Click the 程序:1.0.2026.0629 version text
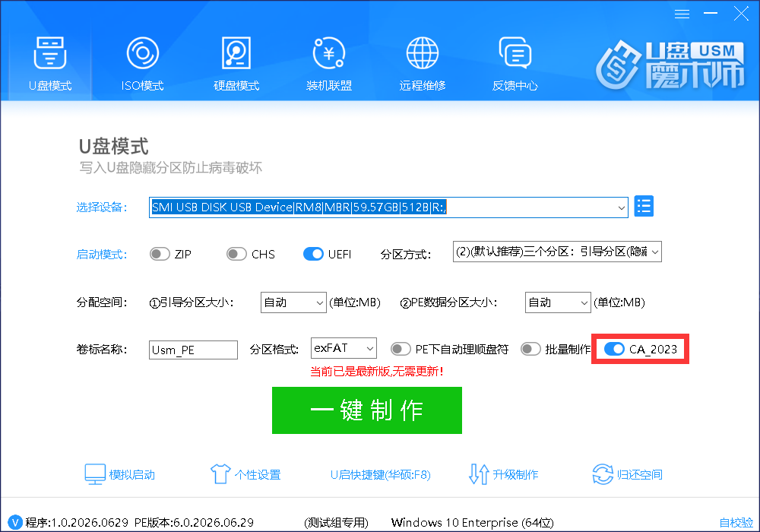The width and height of the screenshot is (760, 532). [x=77, y=522]
